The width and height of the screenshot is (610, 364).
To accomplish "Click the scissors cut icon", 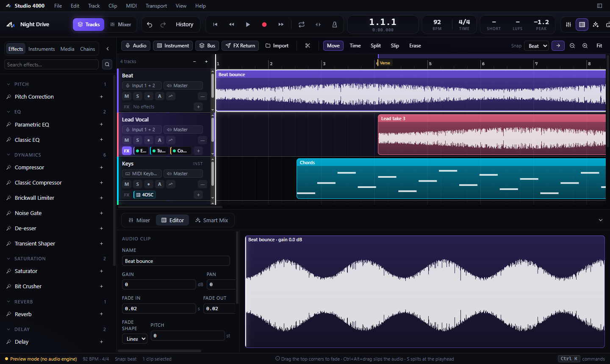I will 308,46.
